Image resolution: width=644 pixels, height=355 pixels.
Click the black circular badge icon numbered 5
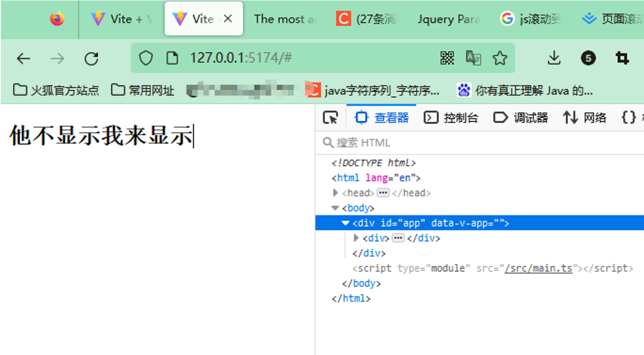click(588, 58)
